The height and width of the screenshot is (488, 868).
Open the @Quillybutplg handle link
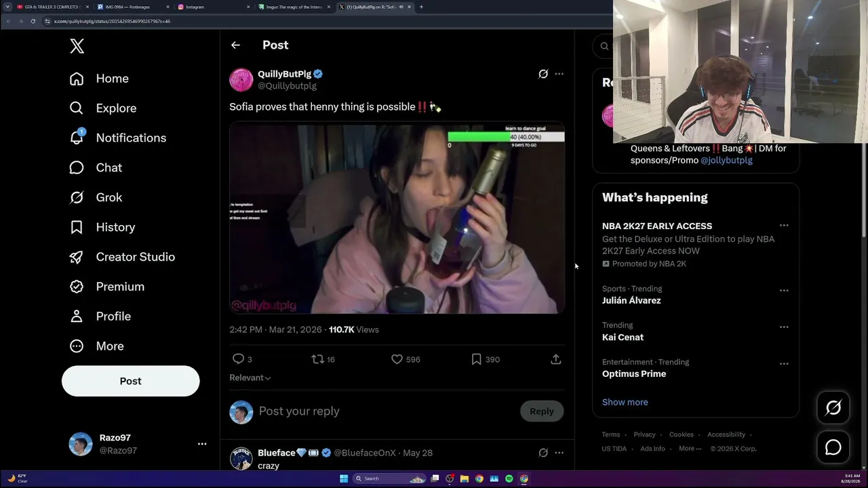(288, 86)
